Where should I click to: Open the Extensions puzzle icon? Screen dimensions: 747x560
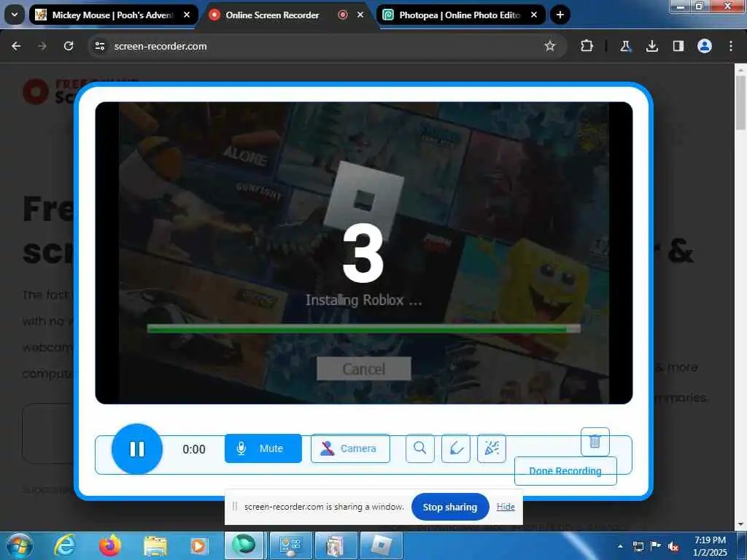(587, 46)
